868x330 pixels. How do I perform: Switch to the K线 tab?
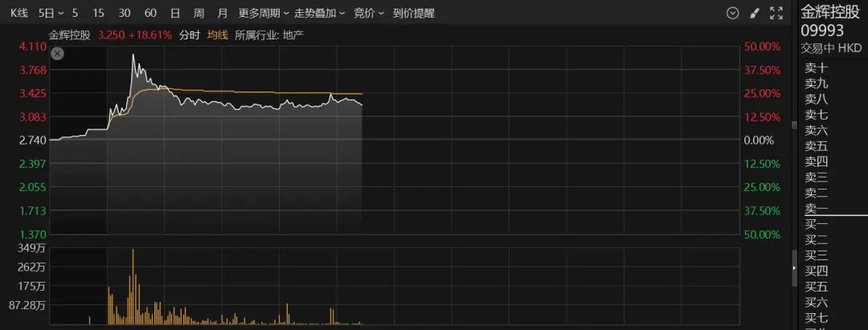coord(18,14)
